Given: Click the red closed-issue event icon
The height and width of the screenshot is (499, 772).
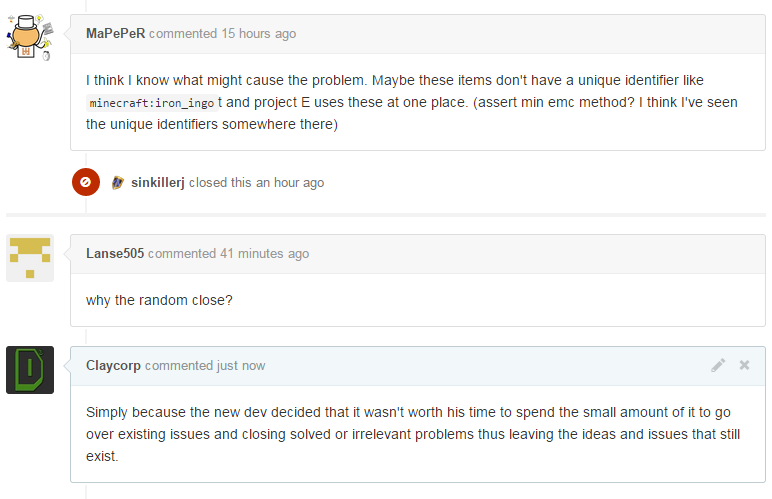Looking at the screenshot, I should coord(86,182).
